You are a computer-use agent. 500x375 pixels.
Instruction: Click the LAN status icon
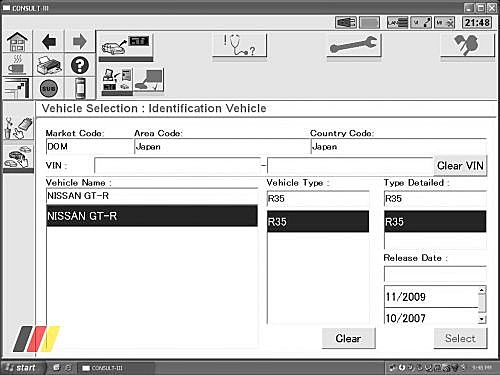pyautogui.click(x=397, y=23)
